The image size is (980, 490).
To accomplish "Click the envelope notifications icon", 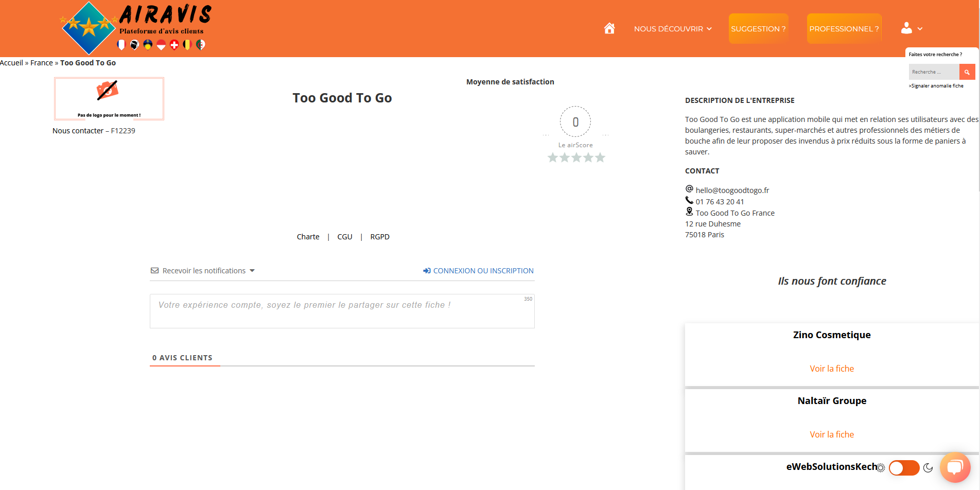I will pos(154,271).
